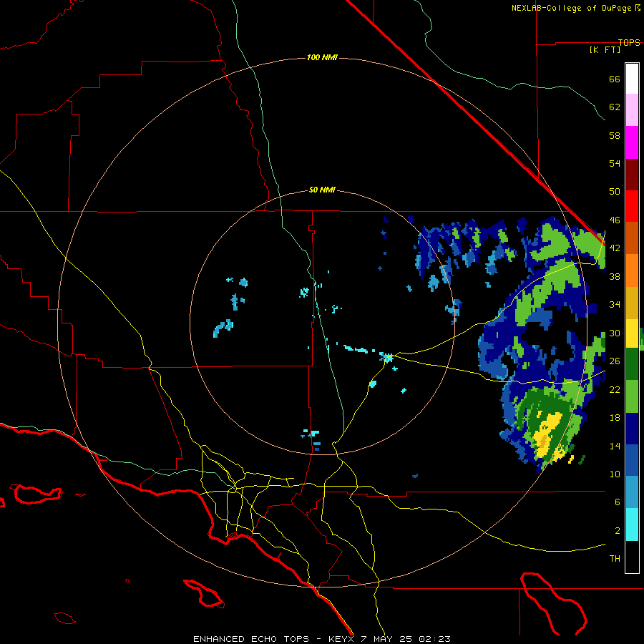This screenshot has height=644, width=644.
Task: Click the 02:23 timestamp in the caption
Action: coord(434,639)
